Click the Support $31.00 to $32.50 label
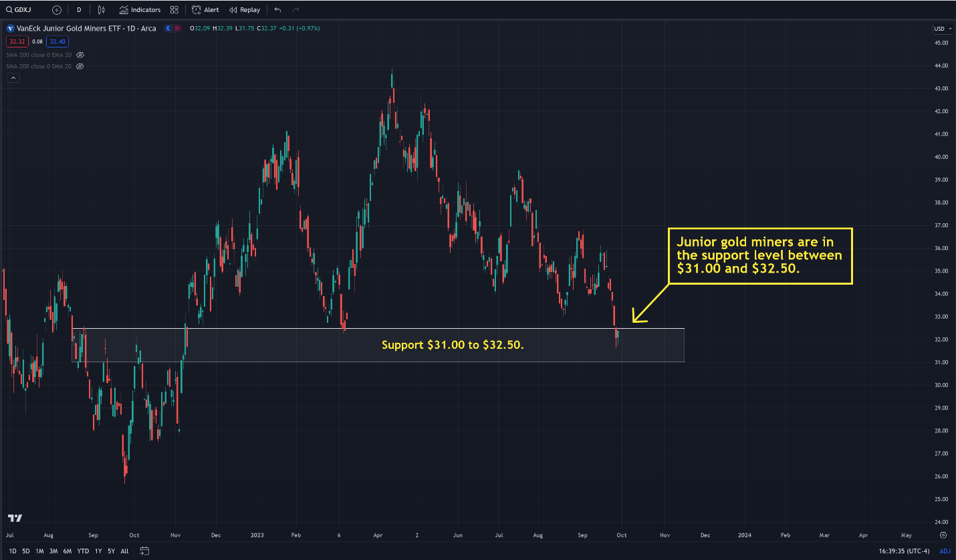The height and width of the screenshot is (560, 956). click(453, 345)
